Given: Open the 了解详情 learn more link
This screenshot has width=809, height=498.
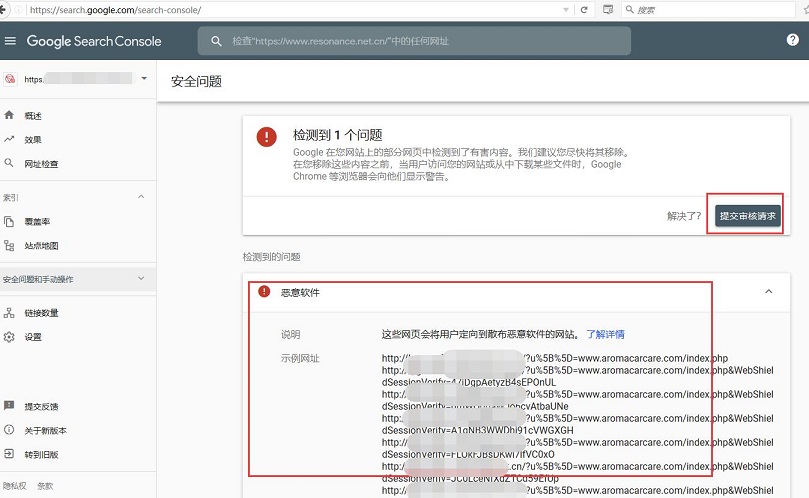Looking at the screenshot, I should (605, 334).
